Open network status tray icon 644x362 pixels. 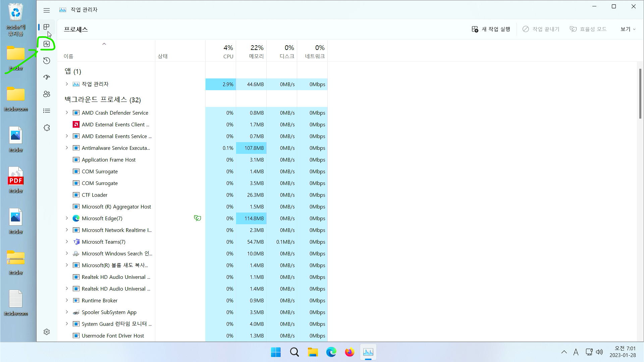pos(589,352)
